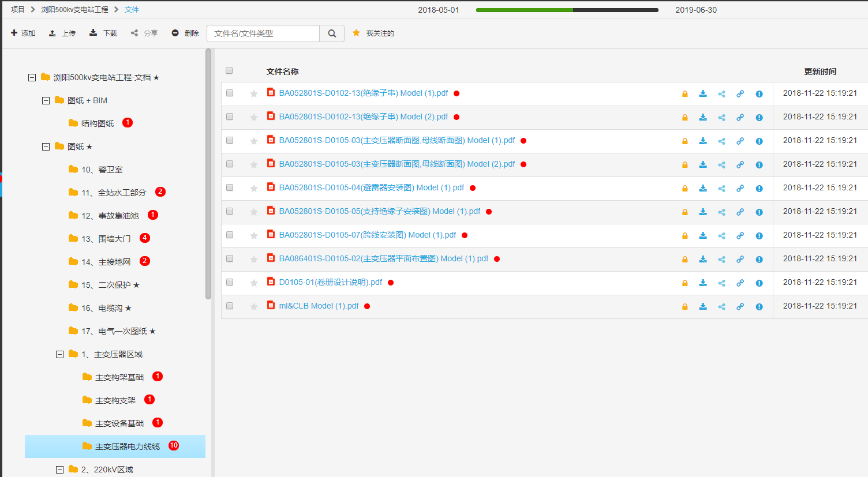Click the 上传 upload button
This screenshot has width=868, height=477.
[62, 33]
